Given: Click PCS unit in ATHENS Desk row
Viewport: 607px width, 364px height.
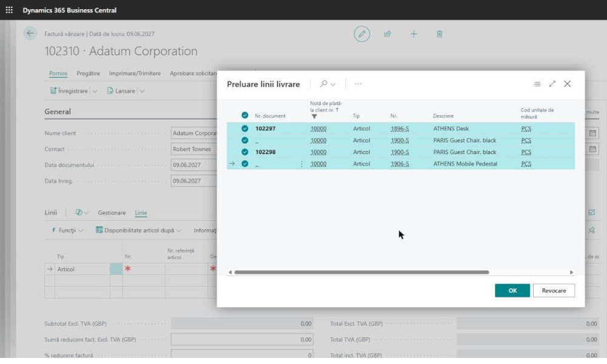Looking at the screenshot, I should (526, 129).
